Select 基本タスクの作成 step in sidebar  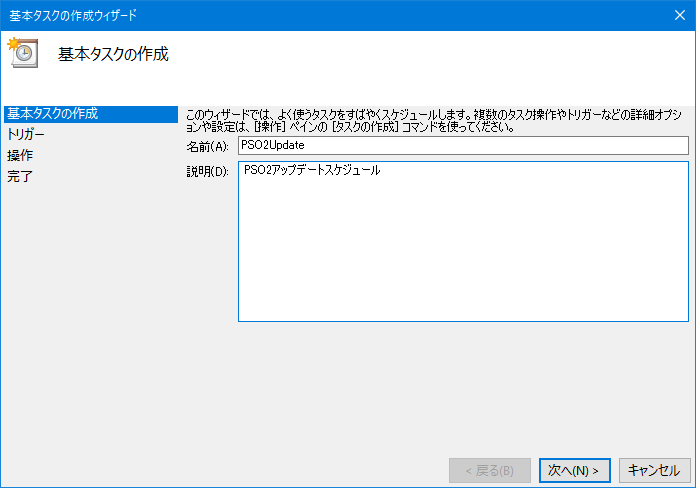pos(91,114)
